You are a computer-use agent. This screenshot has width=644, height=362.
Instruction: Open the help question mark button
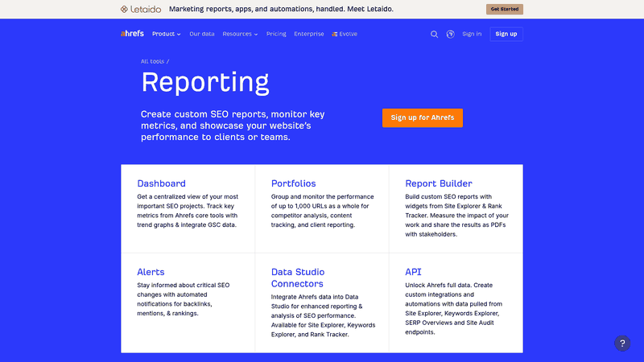click(622, 343)
